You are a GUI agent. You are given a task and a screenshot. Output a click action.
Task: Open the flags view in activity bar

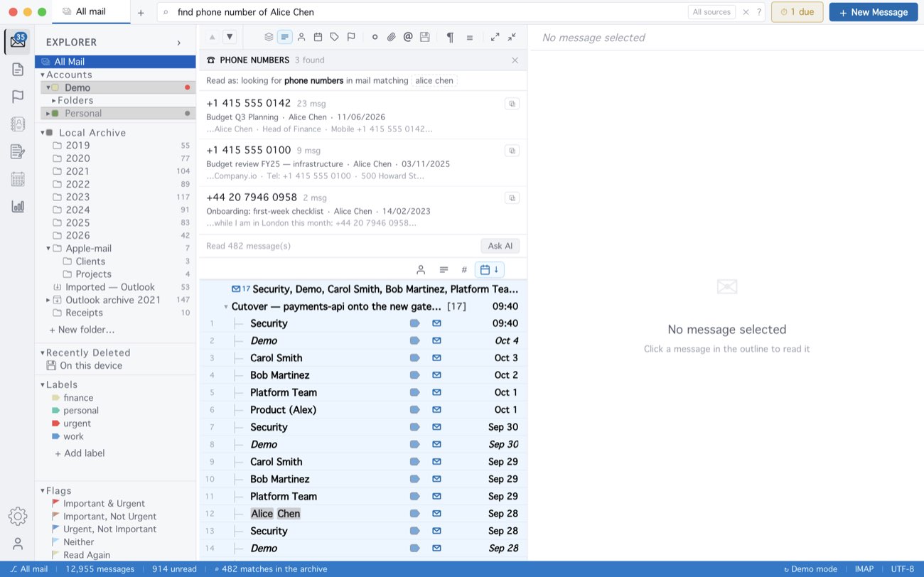tap(18, 97)
